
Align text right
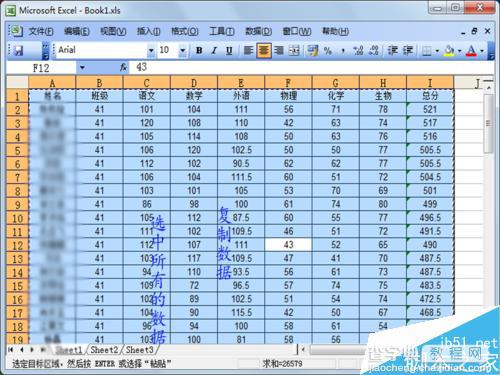(x=279, y=51)
